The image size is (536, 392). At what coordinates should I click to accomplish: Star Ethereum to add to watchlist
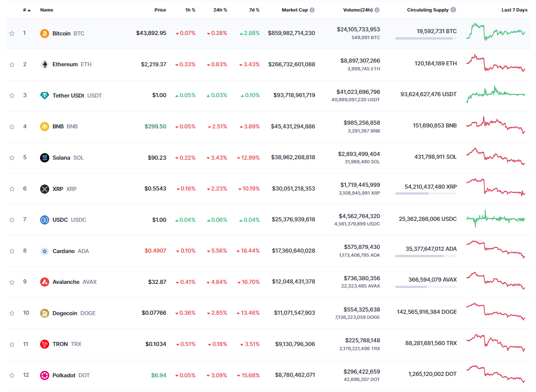(x=12, y=64)
